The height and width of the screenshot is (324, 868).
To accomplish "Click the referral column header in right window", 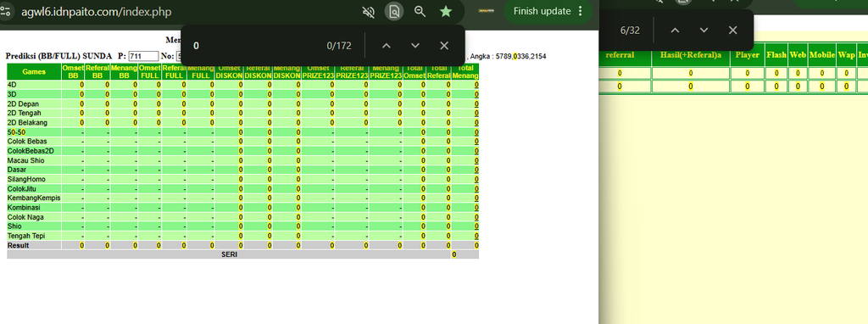I will (x=620, y=55).
